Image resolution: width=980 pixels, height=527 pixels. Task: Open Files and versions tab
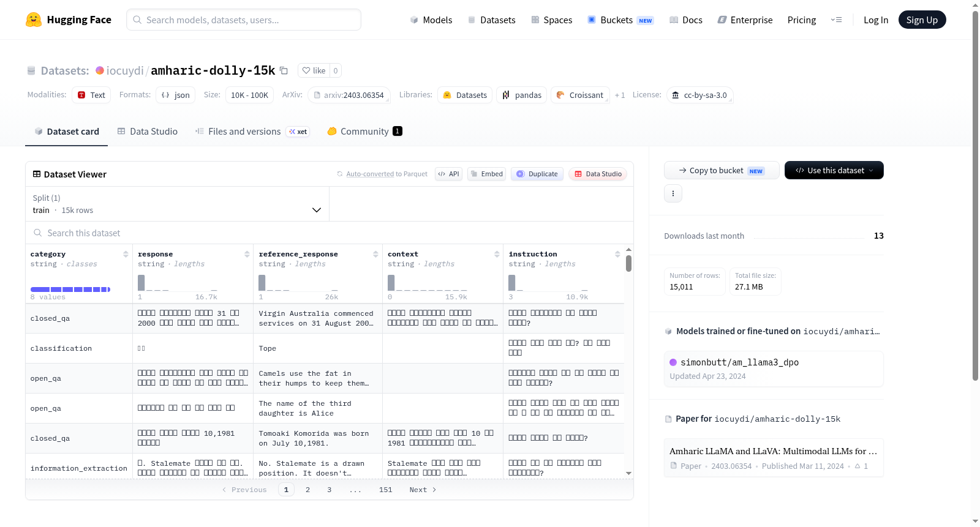pos(252,131)
